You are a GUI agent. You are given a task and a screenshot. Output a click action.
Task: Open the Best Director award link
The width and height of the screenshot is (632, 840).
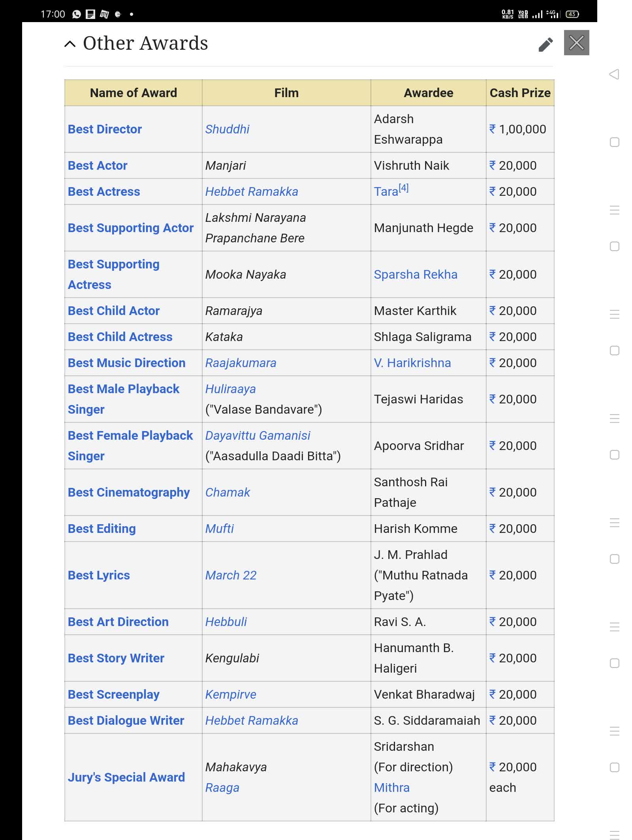105,129
